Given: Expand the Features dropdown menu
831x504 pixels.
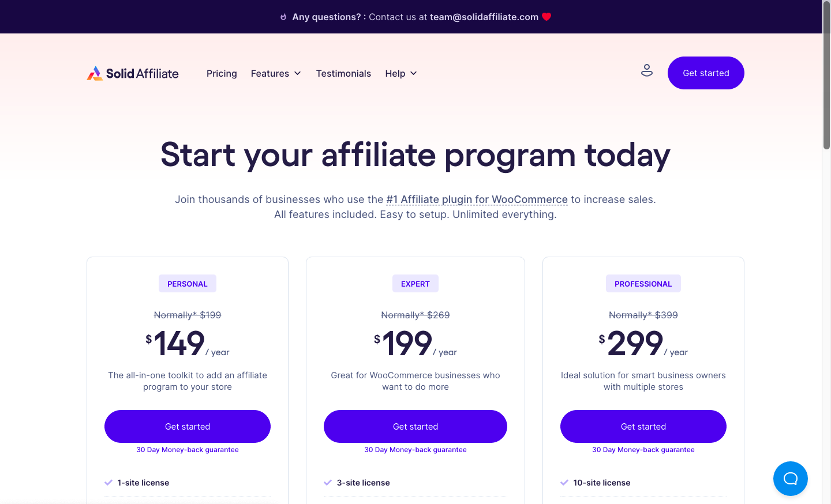Looking at the screenshot, I should [x=276, y=73].
